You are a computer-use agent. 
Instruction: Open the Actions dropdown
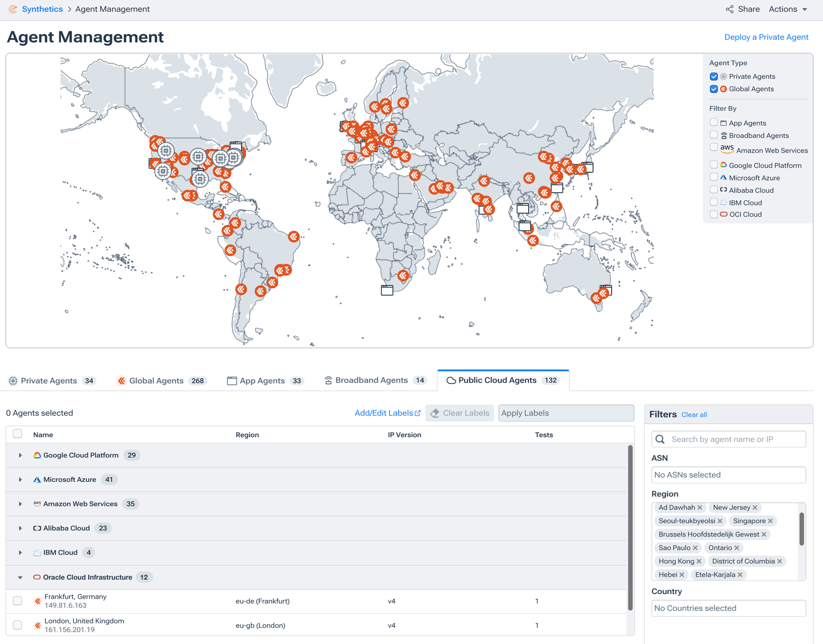tap(787, 9)
